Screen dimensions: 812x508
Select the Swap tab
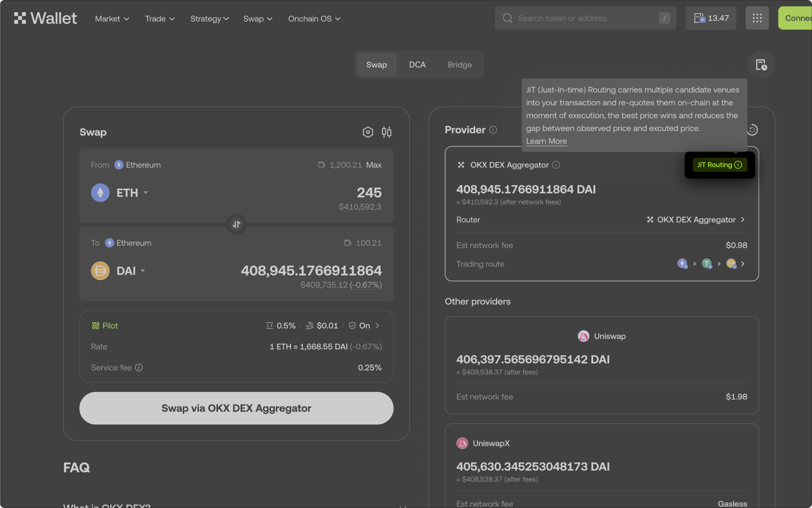tap(377, 65)
